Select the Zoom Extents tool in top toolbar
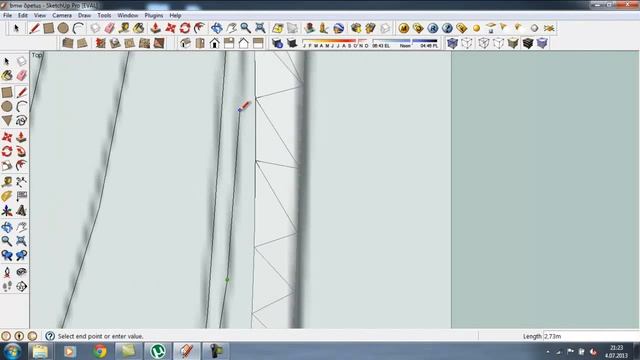Screen dimensions: 640x360 (260, 28)
